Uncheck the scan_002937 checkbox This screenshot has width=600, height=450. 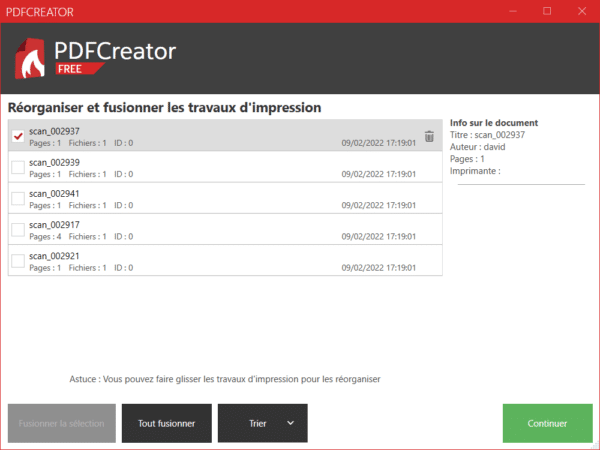18,136
